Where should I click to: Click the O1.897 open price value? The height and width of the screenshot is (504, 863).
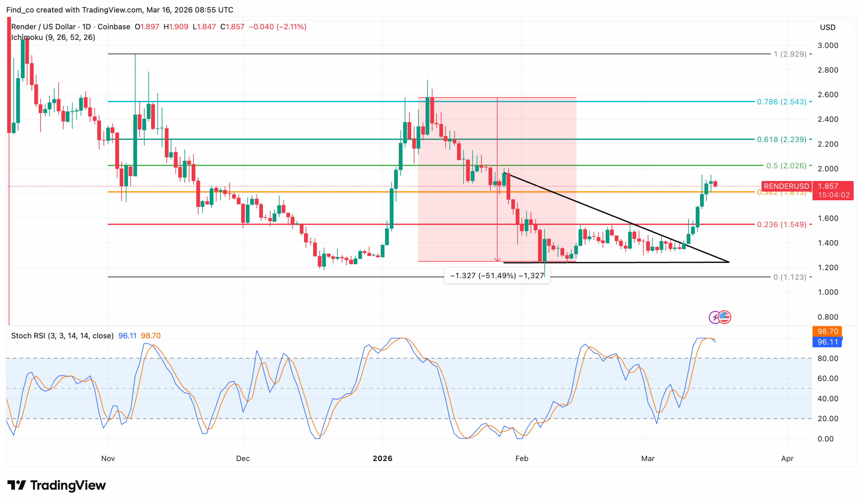[x=147, y=27]
